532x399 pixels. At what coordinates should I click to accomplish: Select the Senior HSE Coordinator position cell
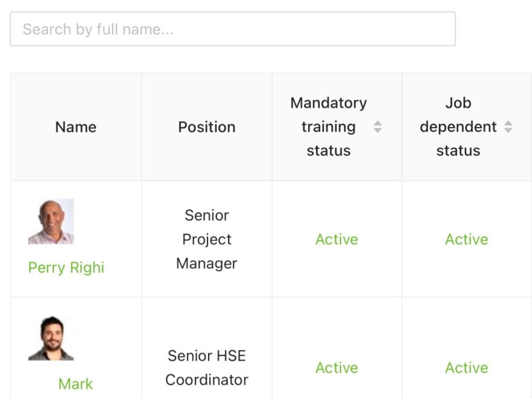click(x=207, y=368)
